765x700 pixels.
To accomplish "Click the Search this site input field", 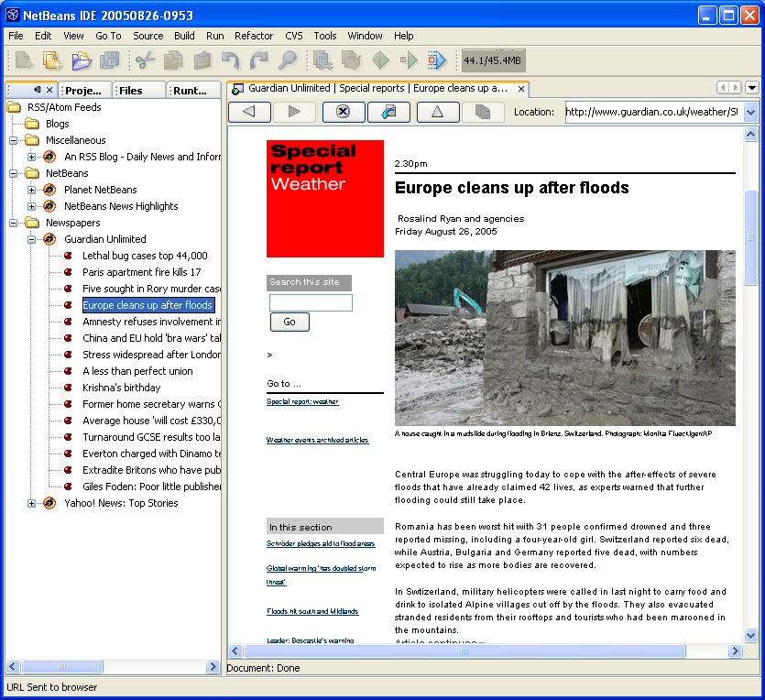I will tap(311, 303).
